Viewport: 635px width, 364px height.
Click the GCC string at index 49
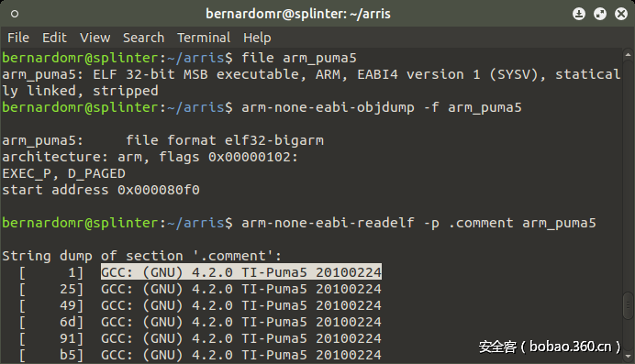coord(241,305)
